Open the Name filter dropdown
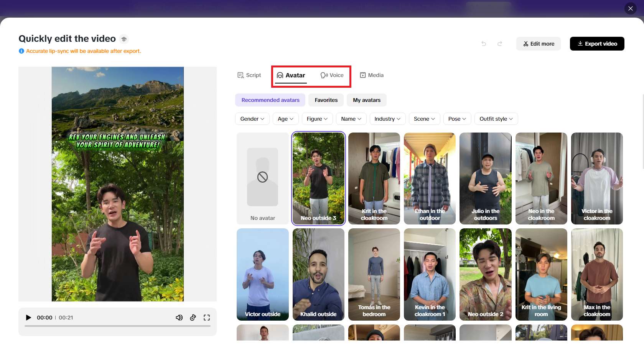Screen dimensions: 644x344 351,119
